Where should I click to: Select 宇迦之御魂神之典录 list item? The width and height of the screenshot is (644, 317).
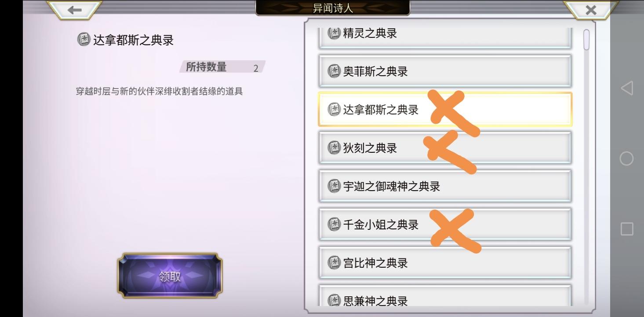coord(445,186)
